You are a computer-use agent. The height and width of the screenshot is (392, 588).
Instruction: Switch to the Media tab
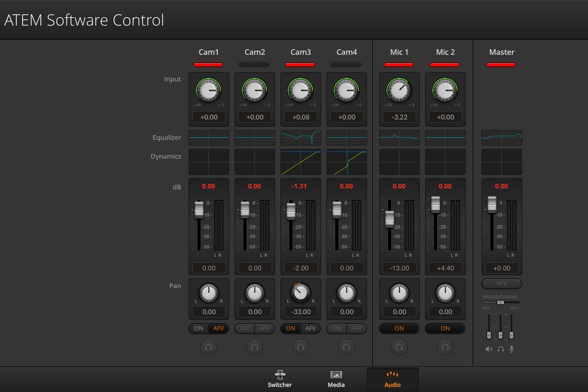tap(336, 379)
